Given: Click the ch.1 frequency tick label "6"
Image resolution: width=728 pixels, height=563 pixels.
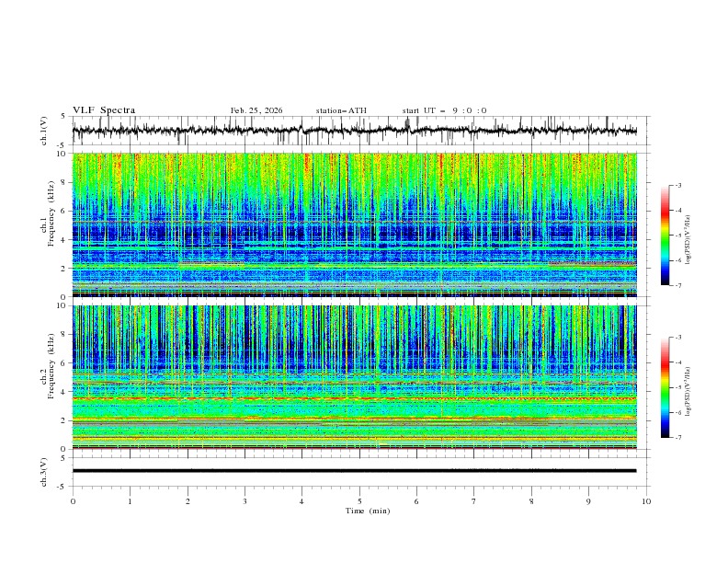Looking at the screenshot, I should 65,211.
